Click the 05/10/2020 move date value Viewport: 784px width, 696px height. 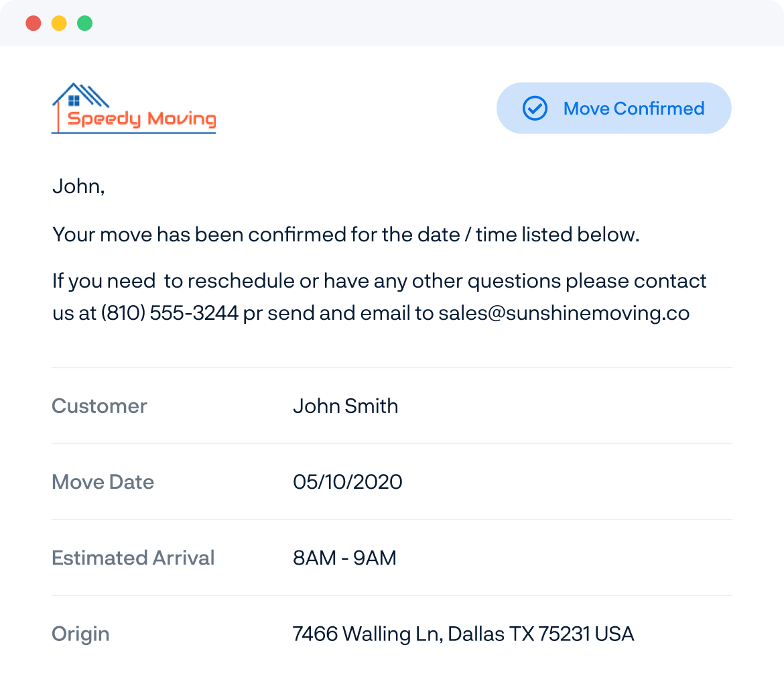pyautogui.click(x=348, y=482)
